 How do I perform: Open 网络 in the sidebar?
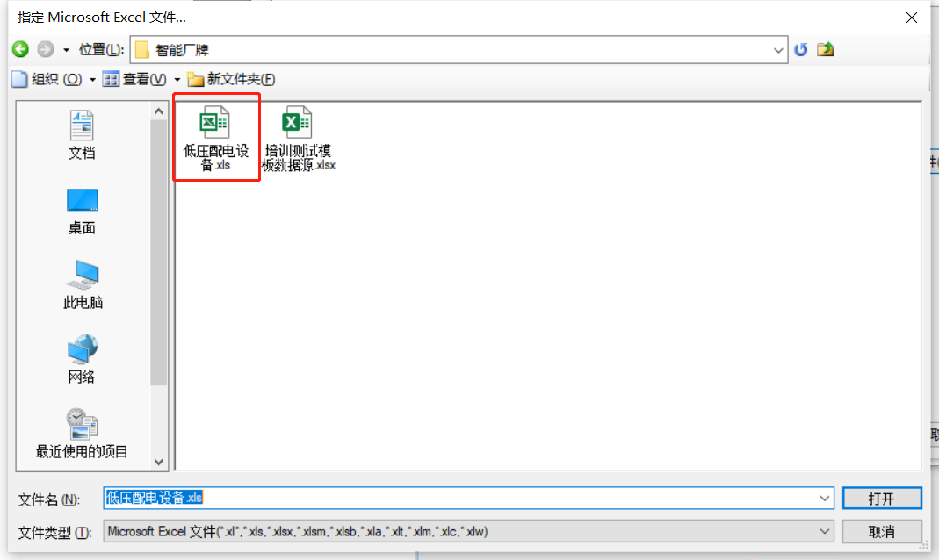[82, 360]
